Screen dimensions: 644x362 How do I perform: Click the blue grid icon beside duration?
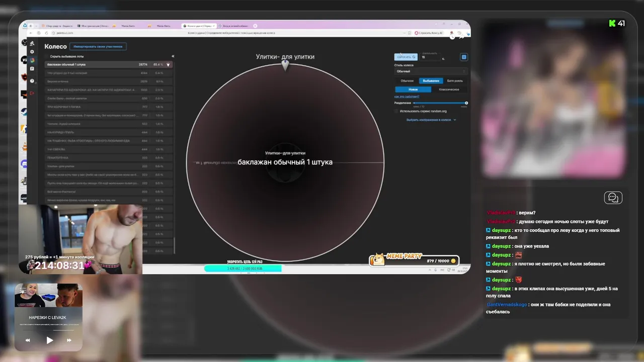coord(464,57)
